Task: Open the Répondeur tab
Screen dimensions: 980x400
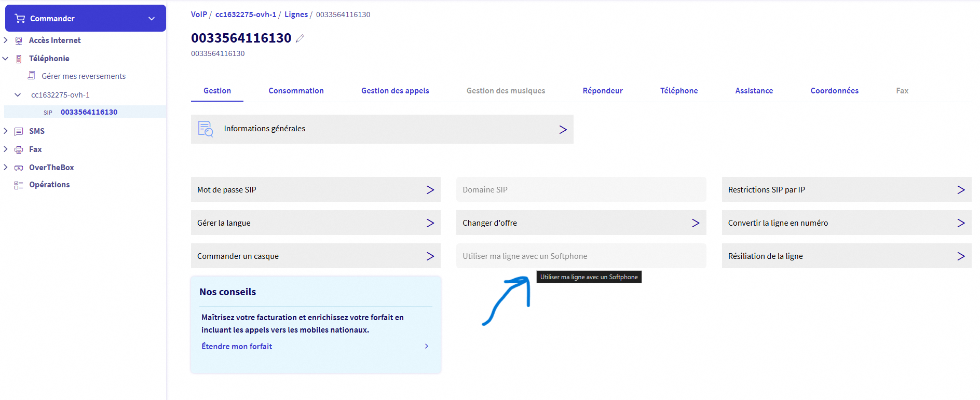Action: tap(602, 91)
